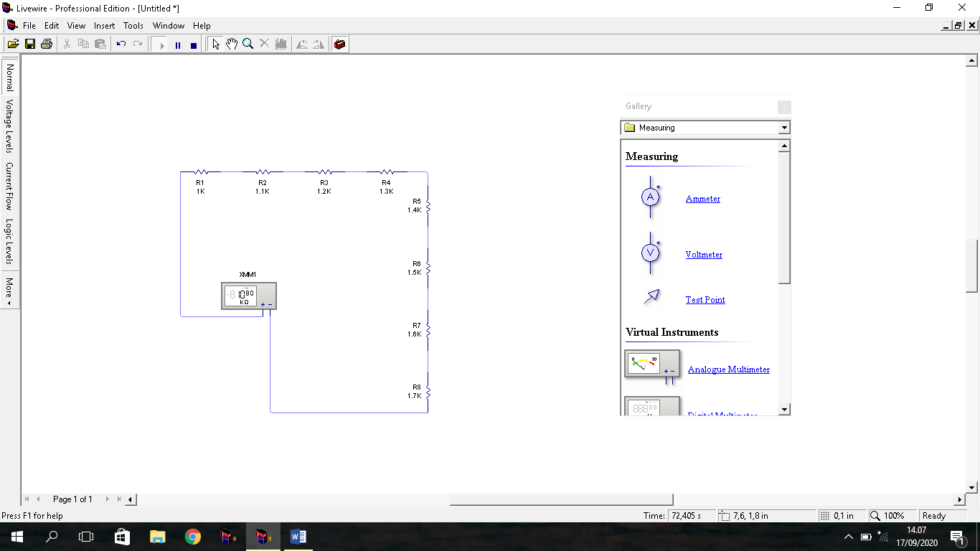
Task: Click the Redo arrow icon
Action: 138,44
